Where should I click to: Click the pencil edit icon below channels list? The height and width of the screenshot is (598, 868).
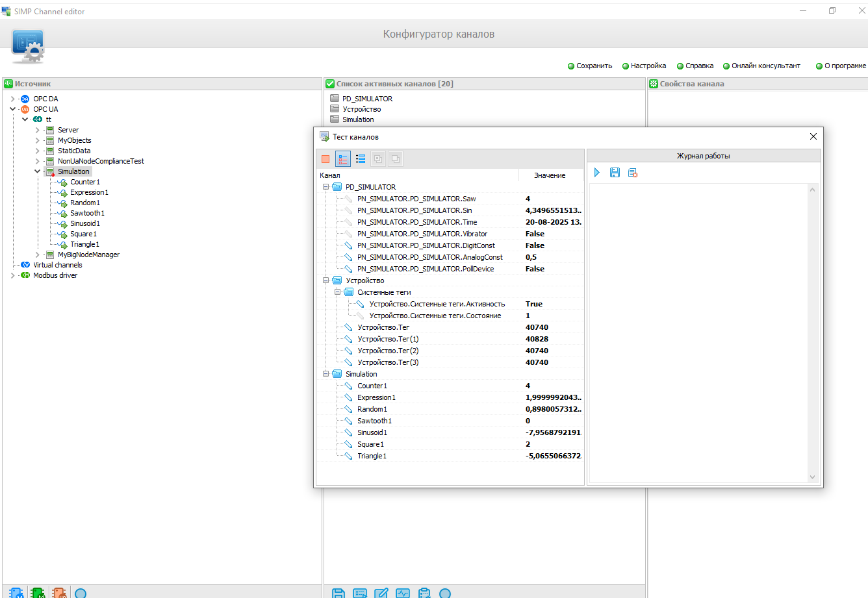pos(381,593)
